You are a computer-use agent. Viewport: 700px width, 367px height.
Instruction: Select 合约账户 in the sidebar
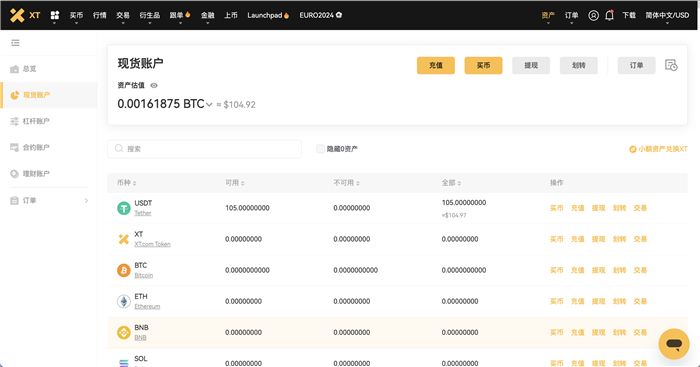pos(49,147)
